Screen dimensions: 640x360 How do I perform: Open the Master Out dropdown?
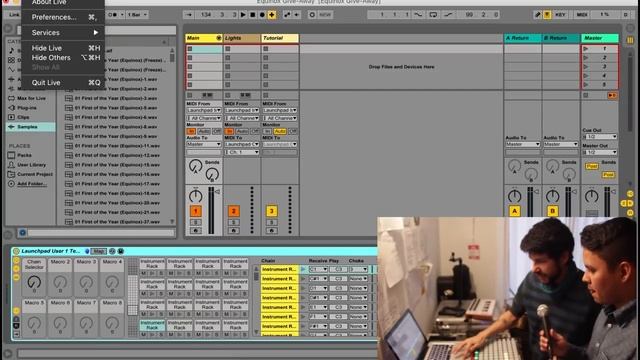coord(600,152)
